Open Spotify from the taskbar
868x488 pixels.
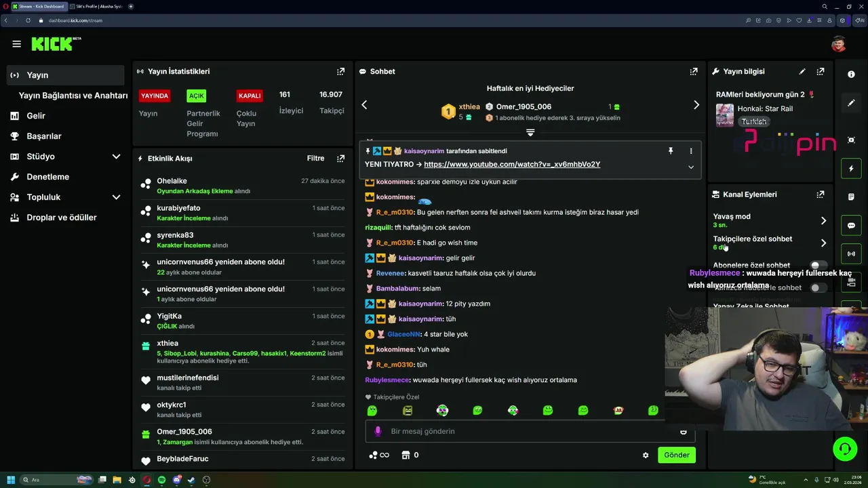[x=161, y=480]
